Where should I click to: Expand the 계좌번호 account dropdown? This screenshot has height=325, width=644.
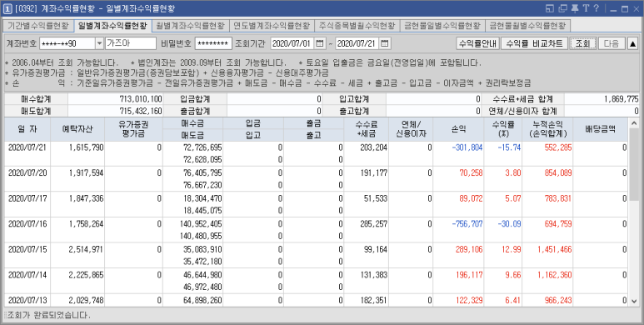tap(99, 43)
